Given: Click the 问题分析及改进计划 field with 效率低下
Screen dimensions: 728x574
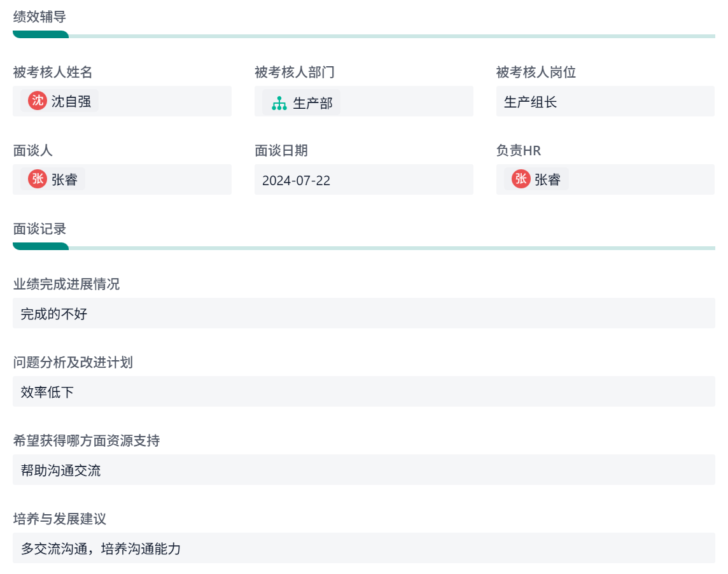Looking at the screenshot, I should (363, 391).
